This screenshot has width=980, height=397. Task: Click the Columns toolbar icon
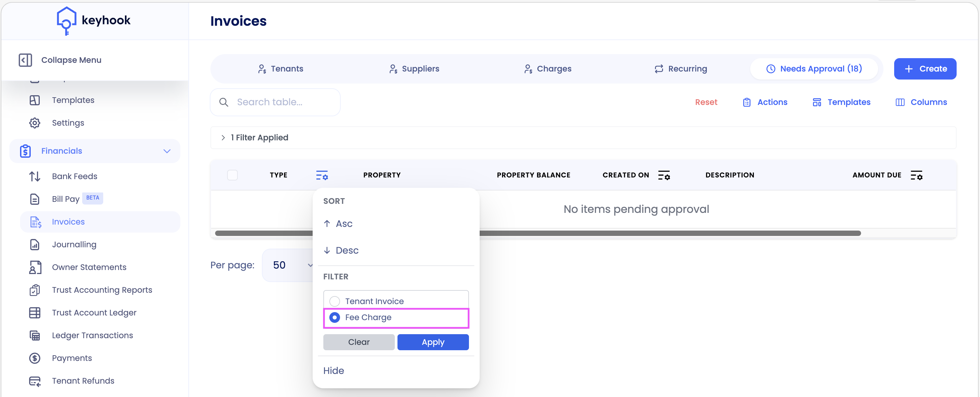coord(900,102)
